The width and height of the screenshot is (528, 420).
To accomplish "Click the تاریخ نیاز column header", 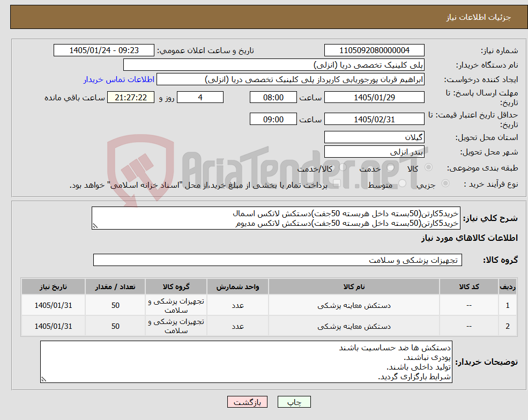I will 53,286.
